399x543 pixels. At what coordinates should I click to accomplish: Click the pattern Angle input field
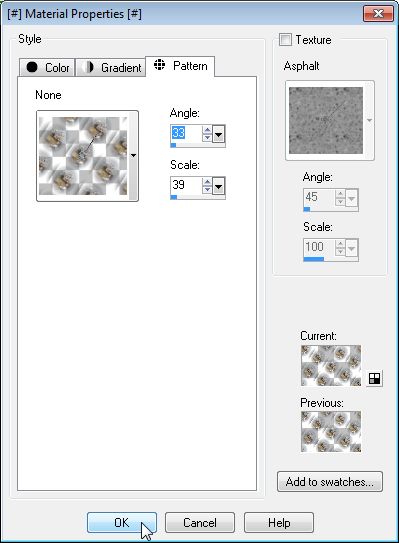click(186, 133)
